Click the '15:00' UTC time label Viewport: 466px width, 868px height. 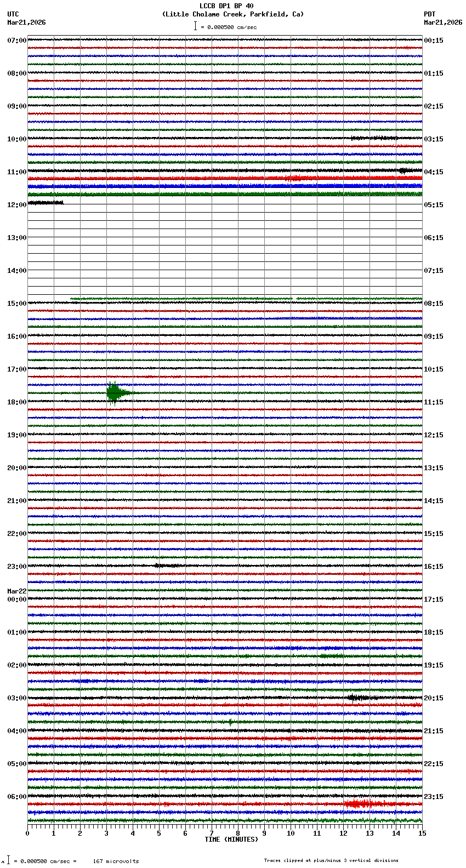click(16, 304)
